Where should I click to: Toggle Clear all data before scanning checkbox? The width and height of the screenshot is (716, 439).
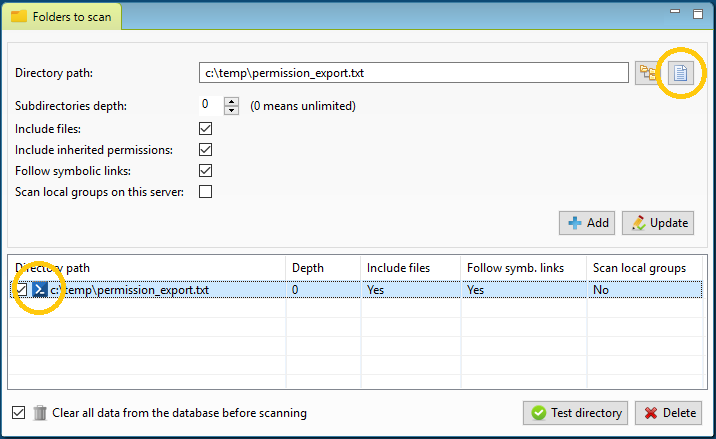pyautogui.click(x=19, y=413)
